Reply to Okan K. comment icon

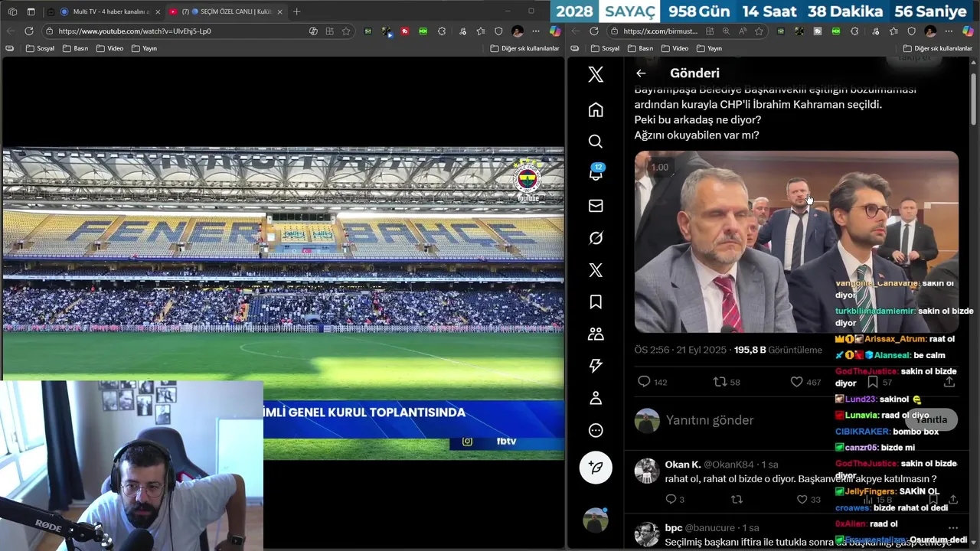coord(675,499)
